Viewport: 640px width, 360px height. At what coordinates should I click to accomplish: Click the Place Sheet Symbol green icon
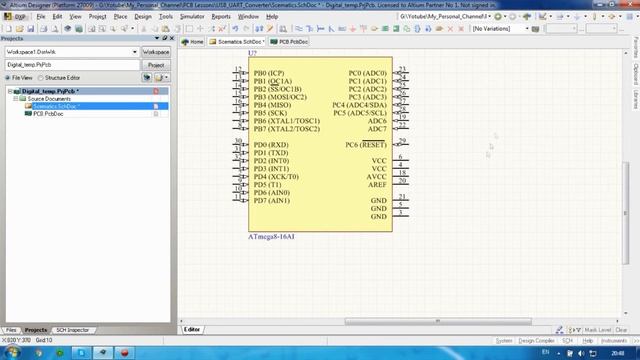(385, 29)
